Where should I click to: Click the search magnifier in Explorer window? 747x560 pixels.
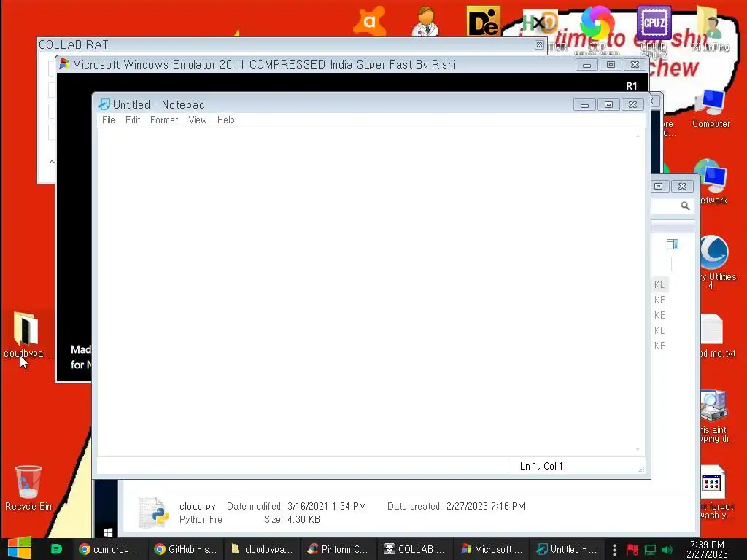point(685,206)
